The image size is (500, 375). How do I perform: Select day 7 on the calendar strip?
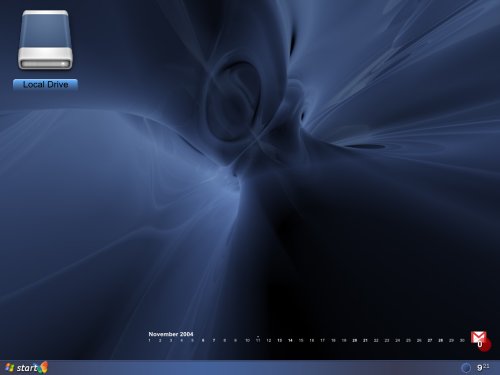(214, 340)
